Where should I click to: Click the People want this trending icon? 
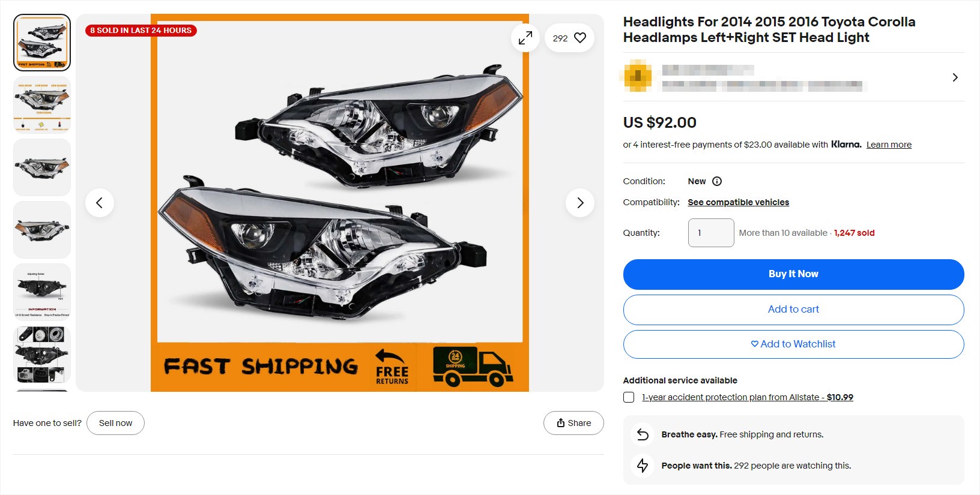coord(642,465)
